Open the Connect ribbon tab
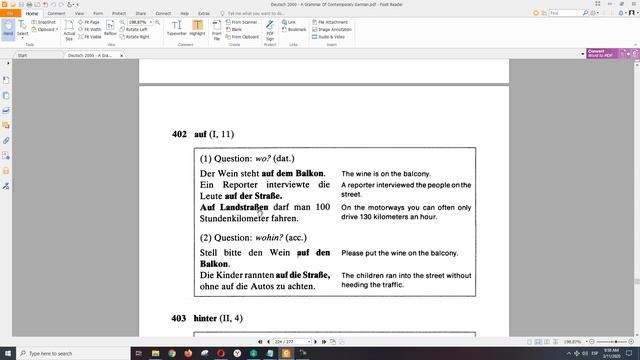This screenshot has height=360, width=640. coord(163,13)
